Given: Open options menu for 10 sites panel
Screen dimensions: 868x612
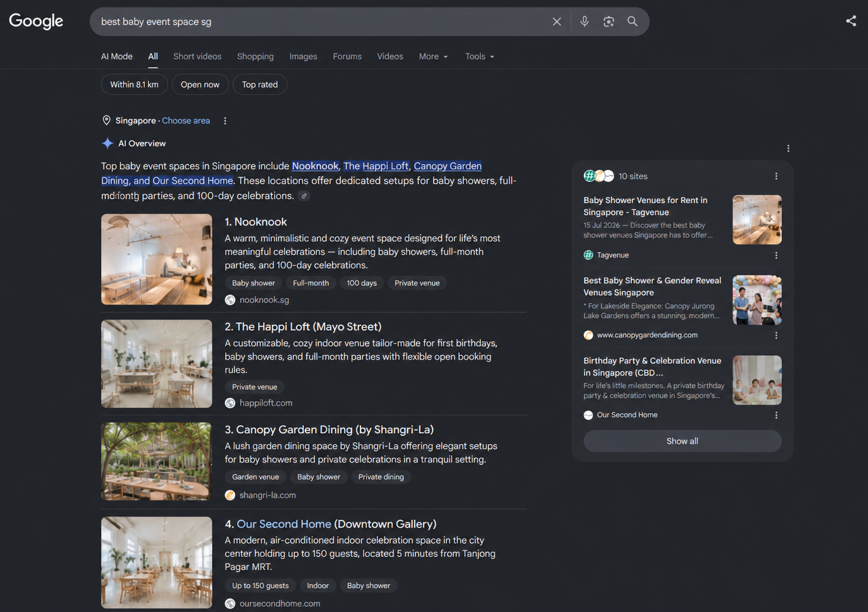Looking at the screenshot, I should (x=776, y=176).
